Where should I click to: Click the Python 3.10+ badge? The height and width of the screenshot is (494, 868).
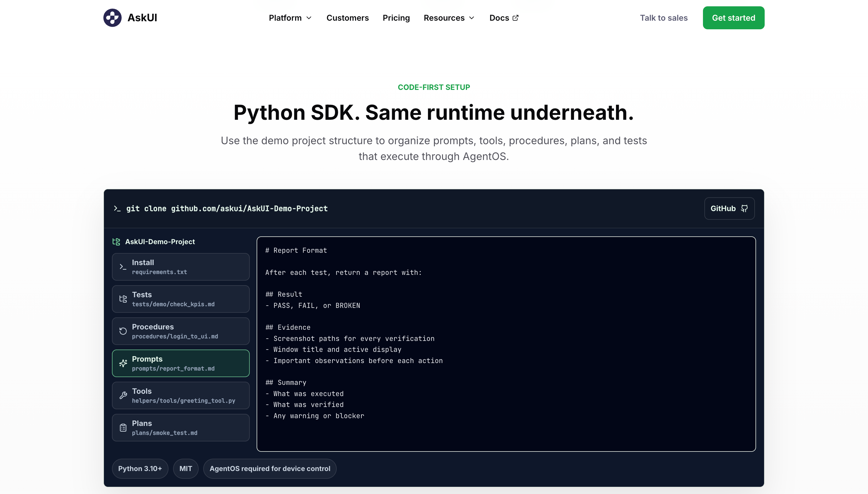coord(140,468)
